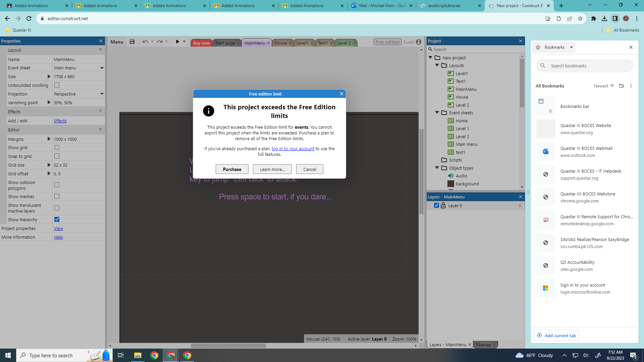Toggle Unbounded scrolling checkbox
Image resolution: width=644 pixels, height=362 pixels.
57,85
